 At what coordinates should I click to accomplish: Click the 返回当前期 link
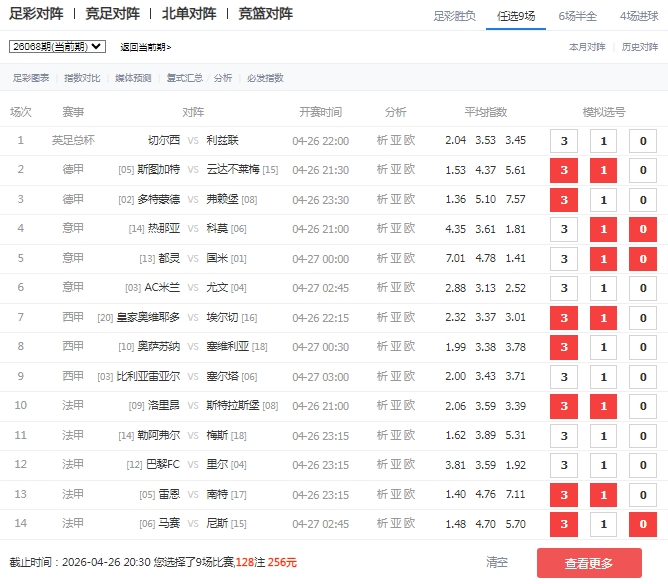[x=146, y=47]
